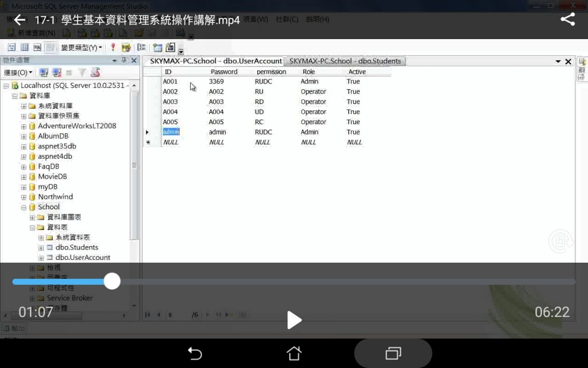Tap the Android back navigation button

[x=195, y=354]
